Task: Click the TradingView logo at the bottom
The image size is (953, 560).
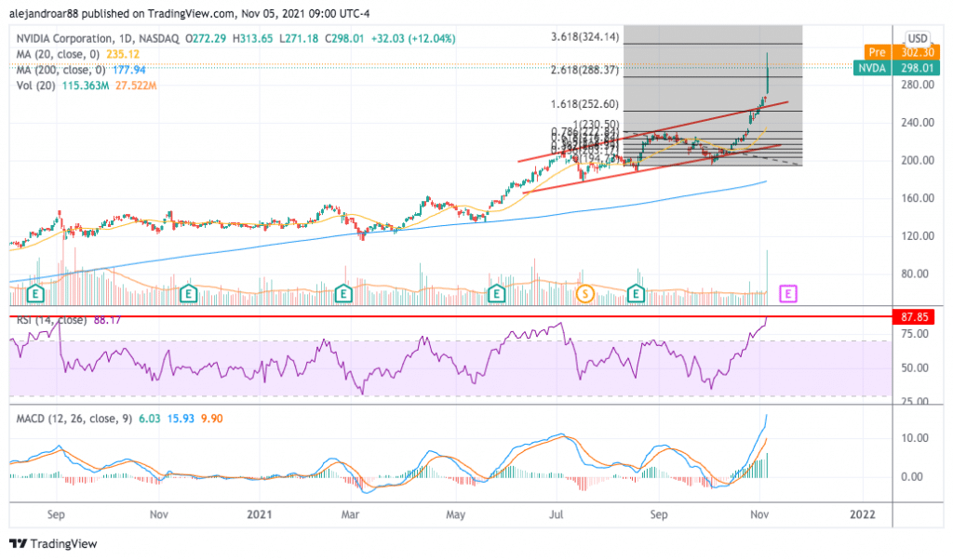Action: click(x=53, y=543)
